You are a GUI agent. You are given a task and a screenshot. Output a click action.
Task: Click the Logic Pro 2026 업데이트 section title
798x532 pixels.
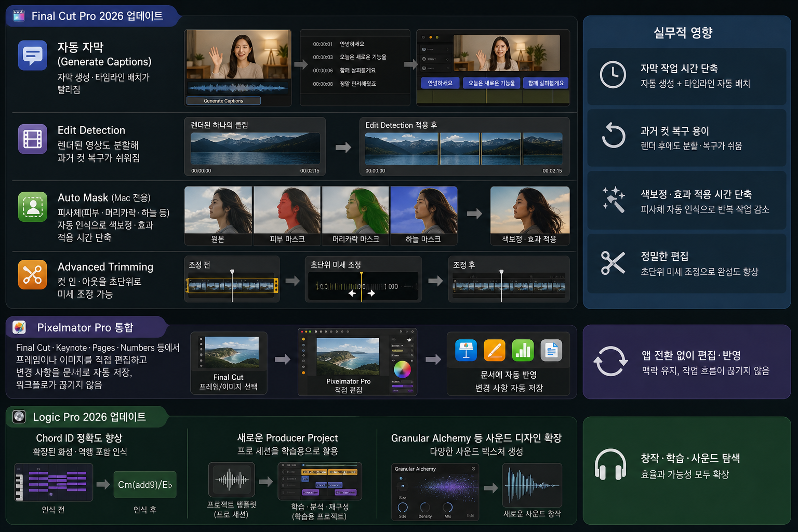89,417
